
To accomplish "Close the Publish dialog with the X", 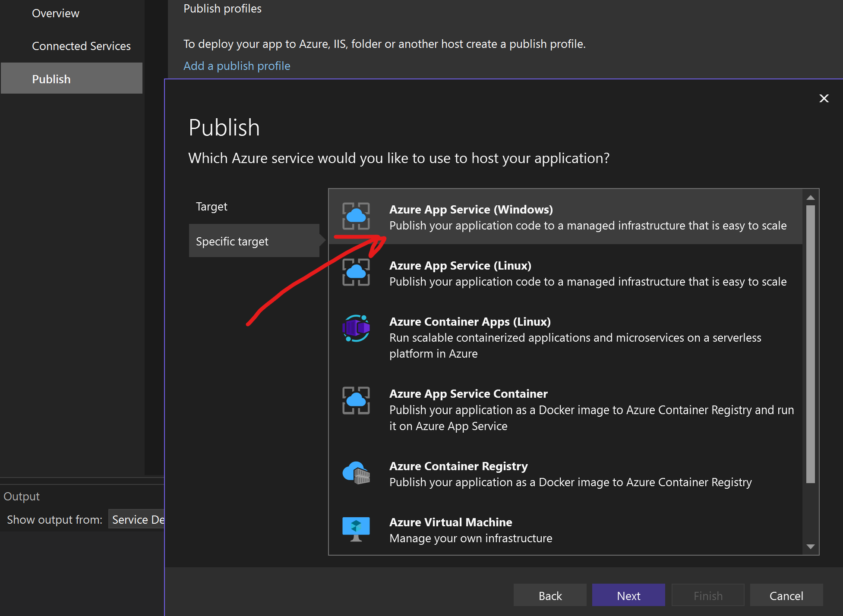I will pyautogui.click(x=824, y=98).
